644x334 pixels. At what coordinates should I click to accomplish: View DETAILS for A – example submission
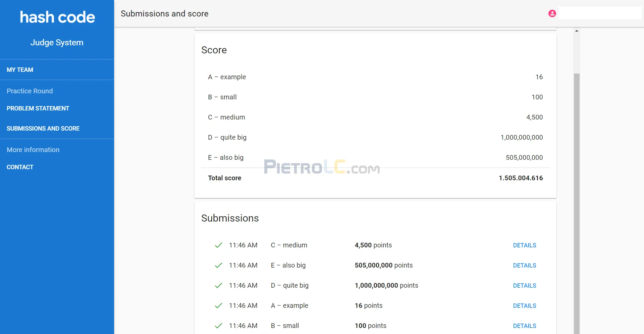click(525, 306)
